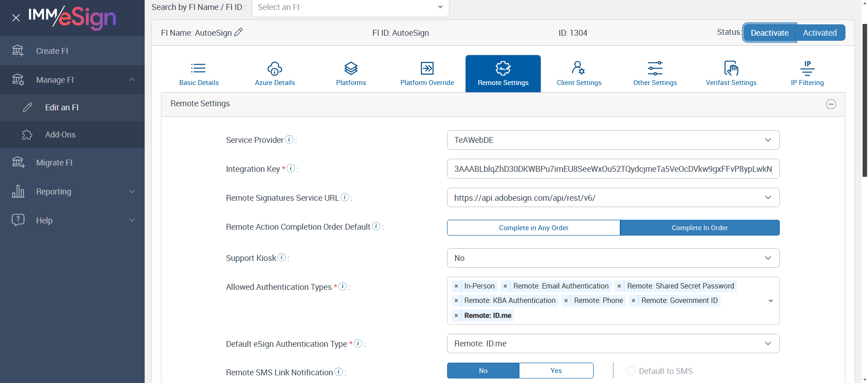Remove the Remote: ID.me tag
The image size is (868, 383).
tap(457, 316)
